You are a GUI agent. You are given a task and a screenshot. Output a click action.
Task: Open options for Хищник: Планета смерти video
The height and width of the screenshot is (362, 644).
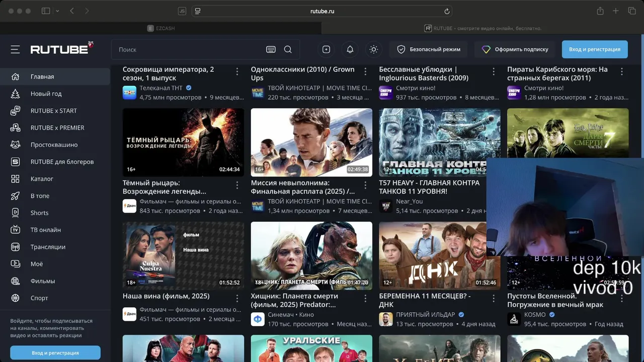(x=366, y=299)
